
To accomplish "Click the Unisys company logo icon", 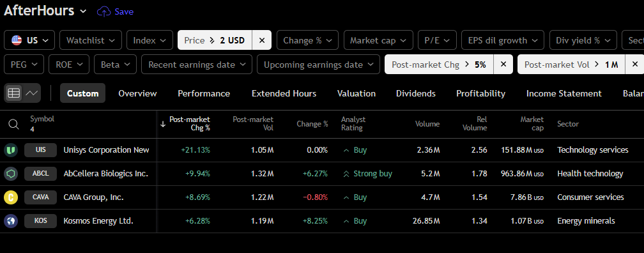I will point(11,150).
